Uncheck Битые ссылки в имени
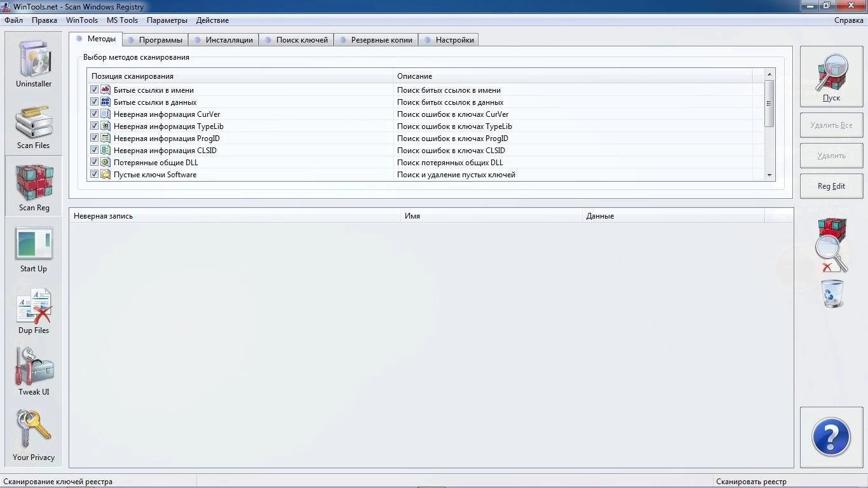 click(x=95, y=90)
